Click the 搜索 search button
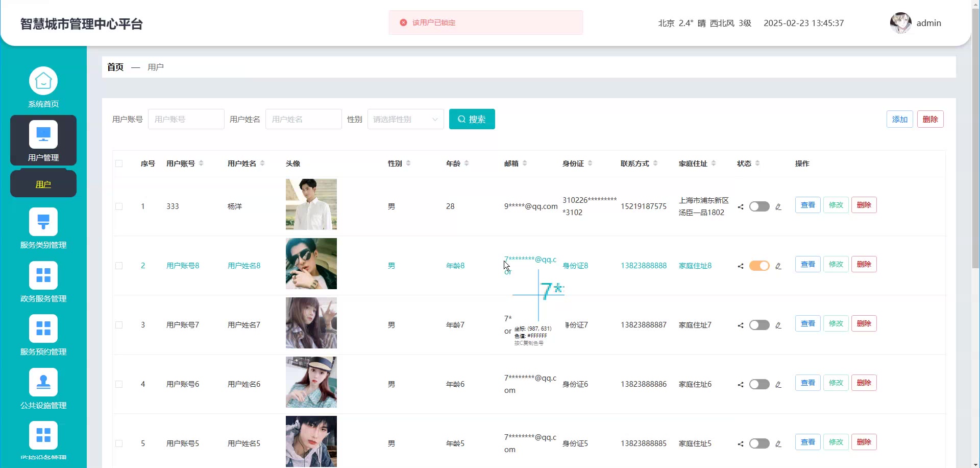The image size is (980, 468). coord(472,119)
